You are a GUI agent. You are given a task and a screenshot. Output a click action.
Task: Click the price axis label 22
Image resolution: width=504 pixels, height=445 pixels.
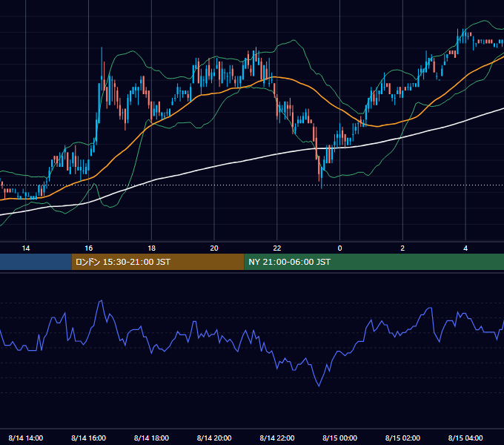click(x=277, y=248)
